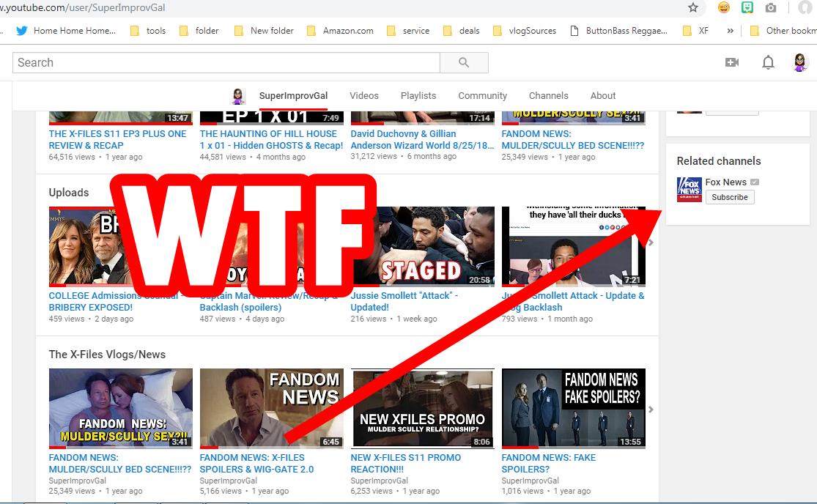
Task: Open the notifications bell
Action: point(768,62)
